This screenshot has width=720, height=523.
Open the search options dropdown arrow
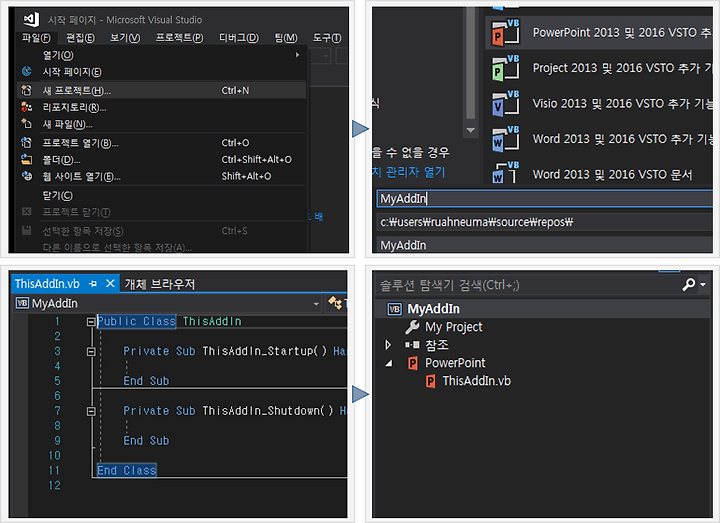coord(703,285)
